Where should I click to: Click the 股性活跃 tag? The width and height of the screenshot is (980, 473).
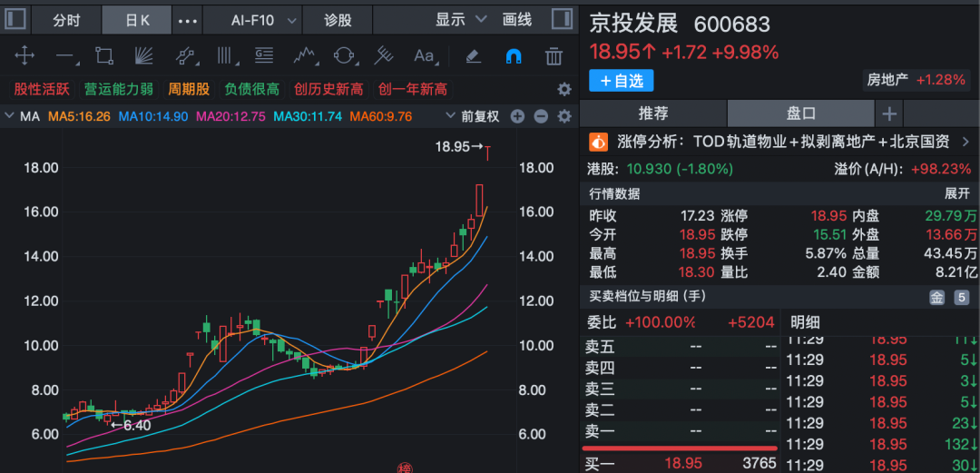coord(42,90)
